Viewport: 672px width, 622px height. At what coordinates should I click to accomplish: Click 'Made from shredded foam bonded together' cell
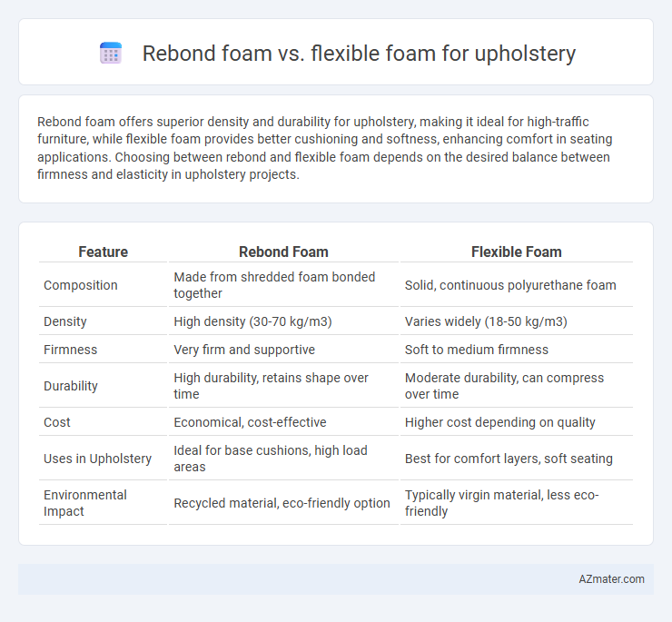pos(283,285)
